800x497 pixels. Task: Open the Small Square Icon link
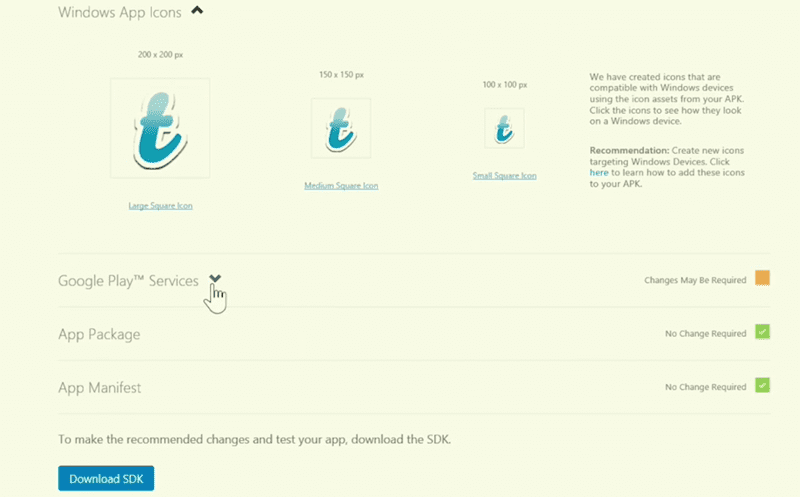504,176
